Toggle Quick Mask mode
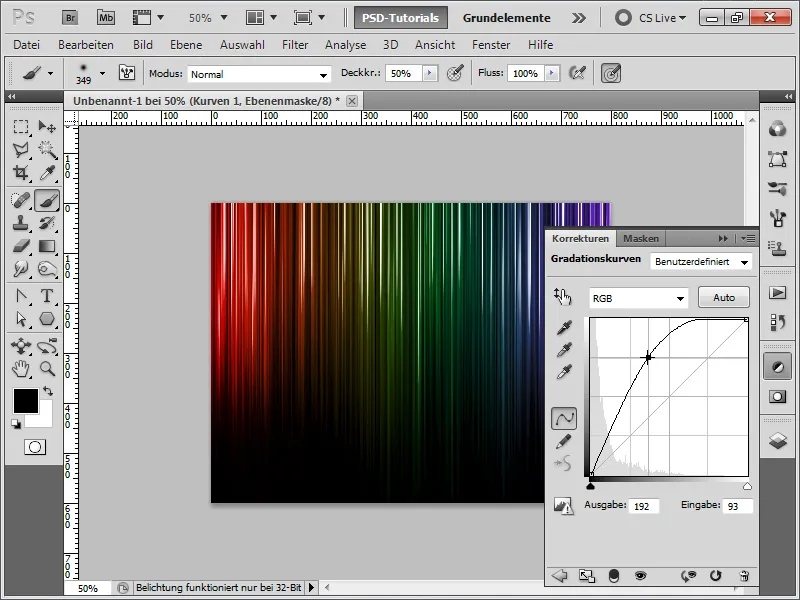800x600 pixels. click(x=35, y=447)
